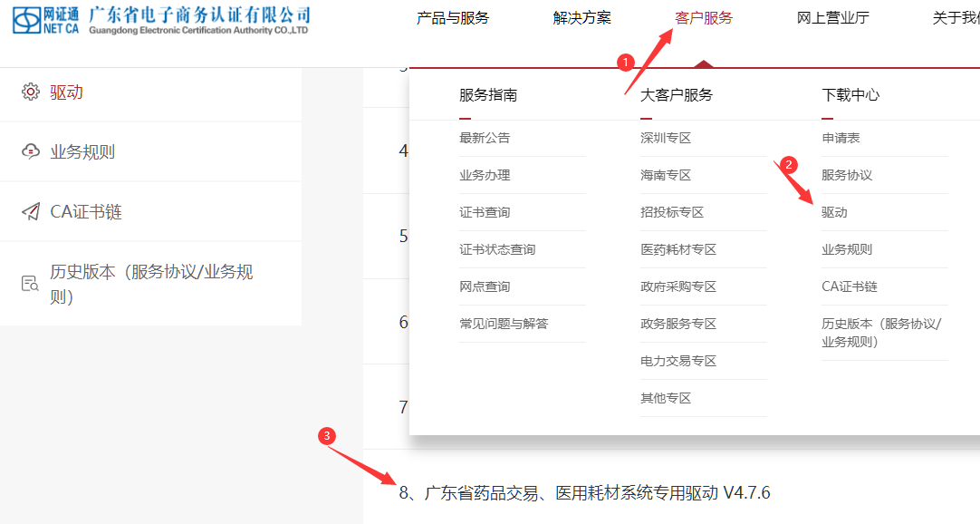980x524 pixels.
Task: Open 最新公告 under 服务指南
Action: click(485, 138)
